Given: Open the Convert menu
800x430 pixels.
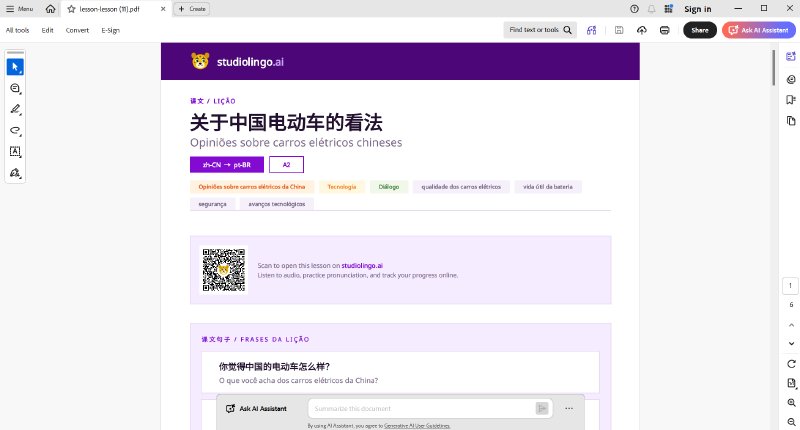Looking at the screenshot, I should click(x=77, y=30).
